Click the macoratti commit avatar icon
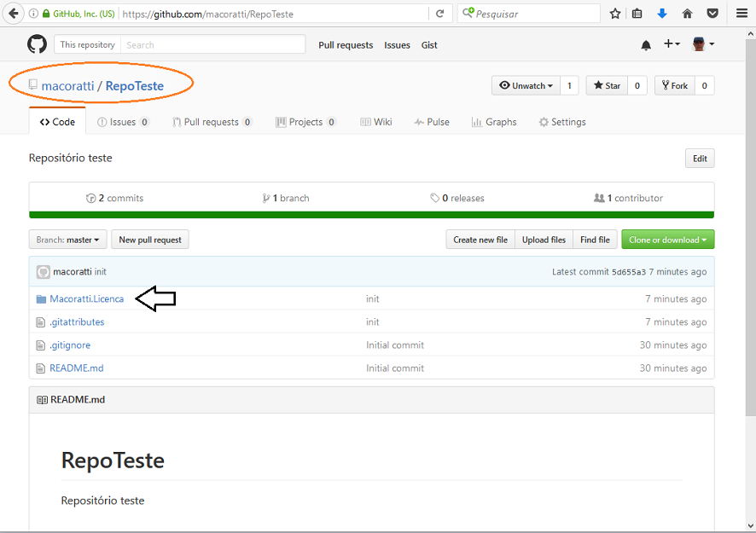756x533 pixels. [44, 272]
